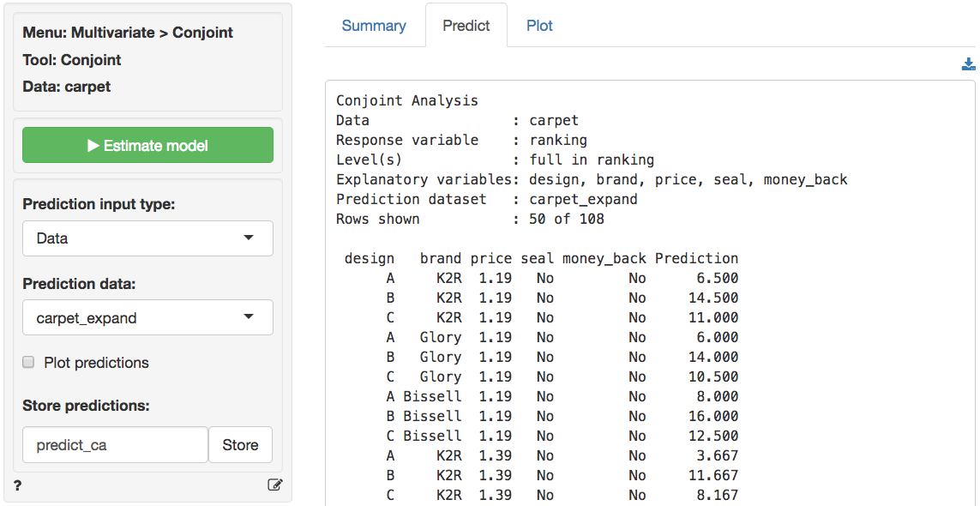980x506 pixels.
Task: Enable the Plot predictions checkbox
Action: [x=28, y=363]
